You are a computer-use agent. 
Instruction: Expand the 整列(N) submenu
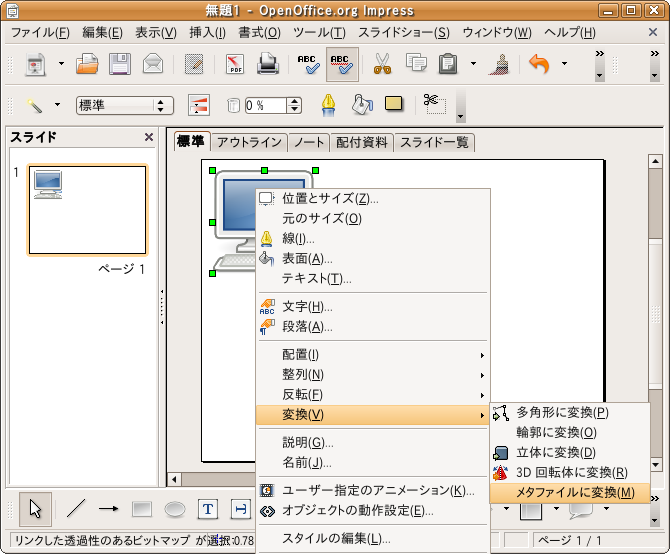pyautogui.click(x=373, y=375)
